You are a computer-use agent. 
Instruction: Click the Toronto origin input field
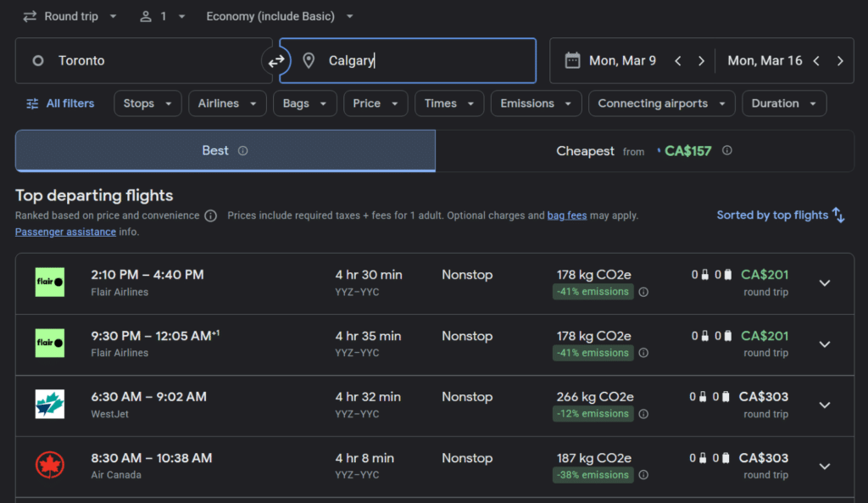(x=143, y=61)
